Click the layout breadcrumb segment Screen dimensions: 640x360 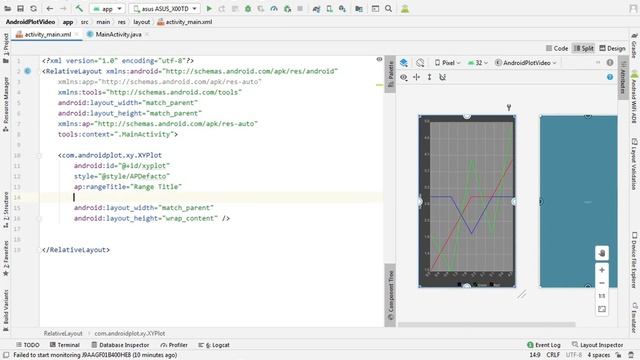(x=142, y=22)
